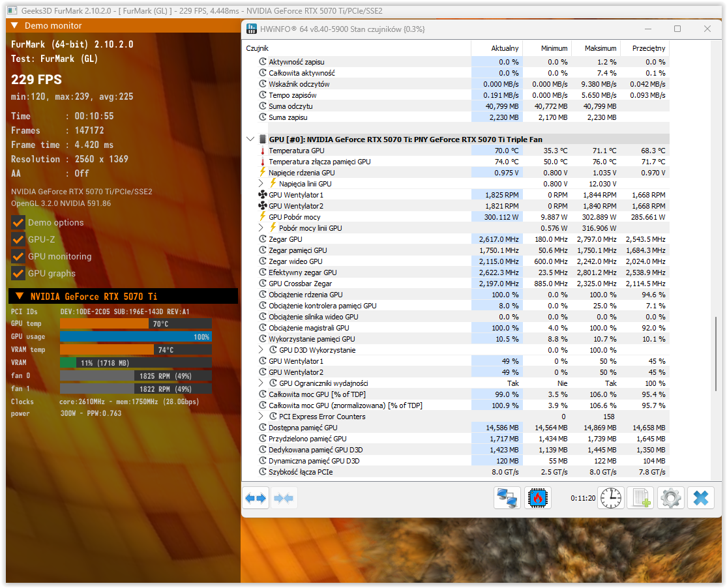Uncheck the Demo options checkbox
Viewport: 727px width, 588px height.
[x=18, y=222]
